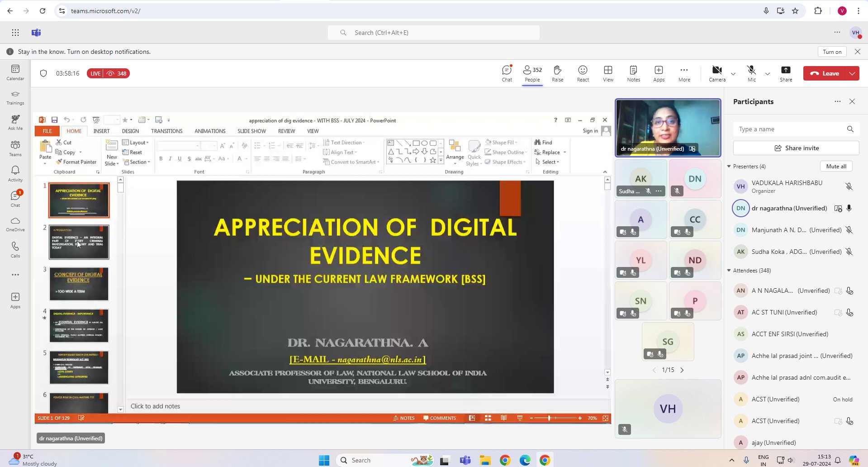
Task: Open Calendar in Teams sidebar
Action: point(15,72)
